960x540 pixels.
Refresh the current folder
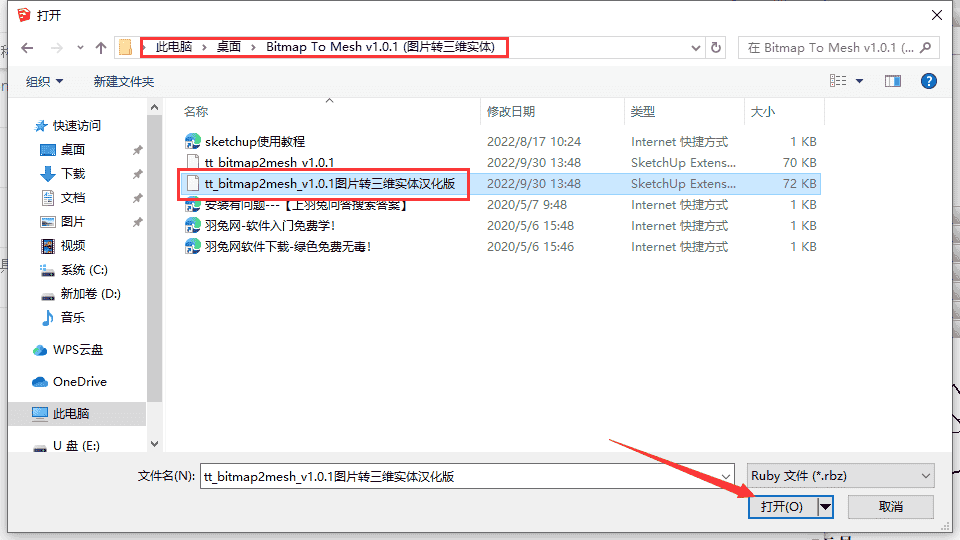coord(716,48)
